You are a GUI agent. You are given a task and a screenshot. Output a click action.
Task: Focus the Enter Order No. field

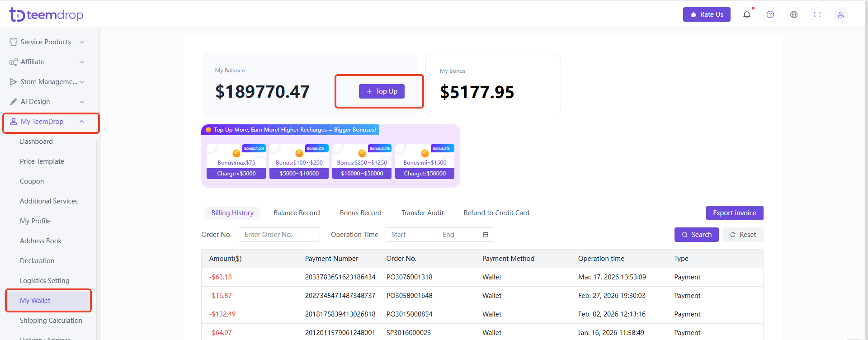pos(279,235)
